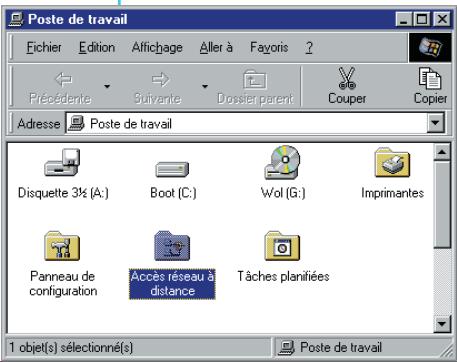Select the Boot (C:) drive icon
457x362 pixels.
click(x=172, y=169)
